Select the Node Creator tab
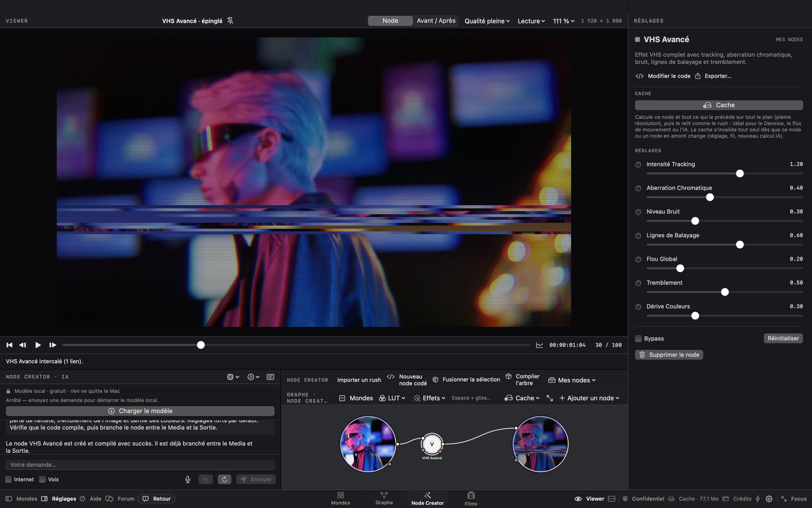Viewport: 812px width, 508px height. [428, 499]
